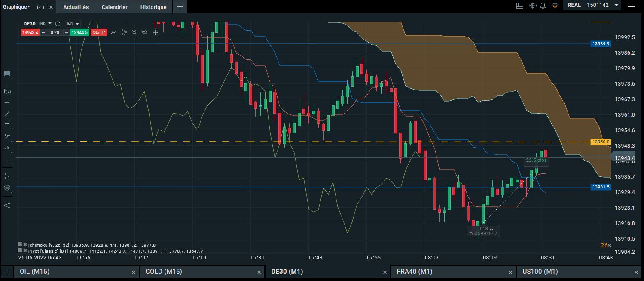This screenshot has height=281, width=644.
Task: Open the Graphique module dropdown
Action: [17, 7]
